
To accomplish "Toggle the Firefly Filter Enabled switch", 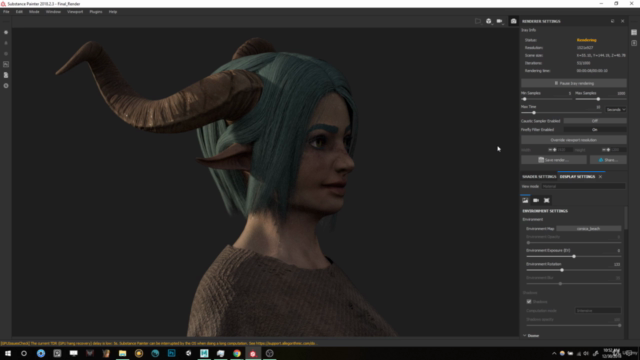I will pos(595,130).
